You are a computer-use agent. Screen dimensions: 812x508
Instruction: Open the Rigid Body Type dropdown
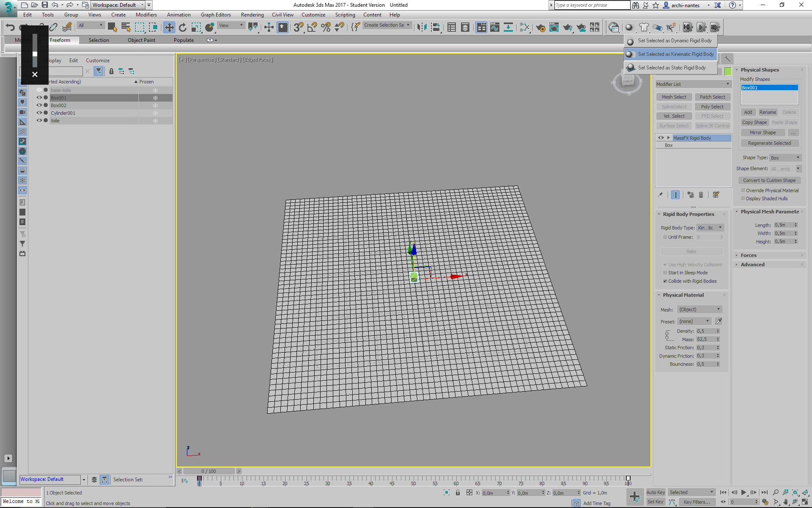(710, 228)
